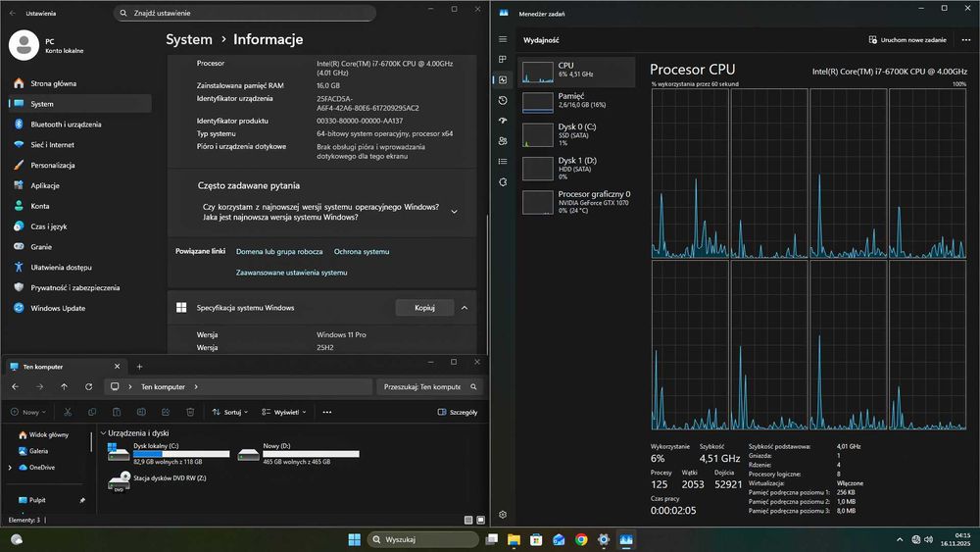Open the Users page in Task Manager
The image size is (980, 552).
(x=503, y=141)
